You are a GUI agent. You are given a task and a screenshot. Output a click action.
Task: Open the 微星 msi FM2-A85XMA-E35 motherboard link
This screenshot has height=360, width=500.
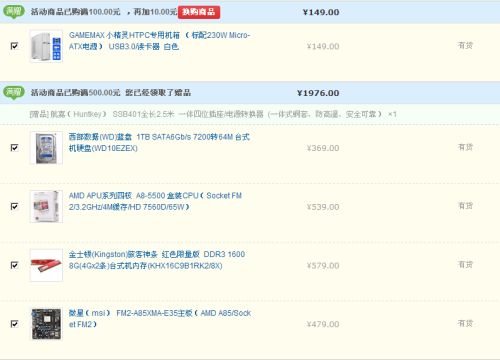click(160, 319)
